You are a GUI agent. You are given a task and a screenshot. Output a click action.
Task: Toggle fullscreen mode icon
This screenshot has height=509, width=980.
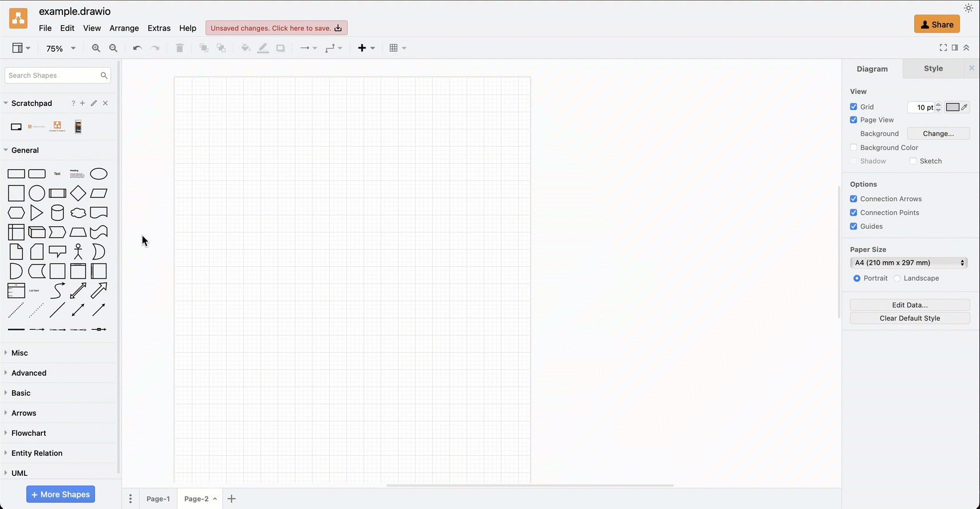943,48
